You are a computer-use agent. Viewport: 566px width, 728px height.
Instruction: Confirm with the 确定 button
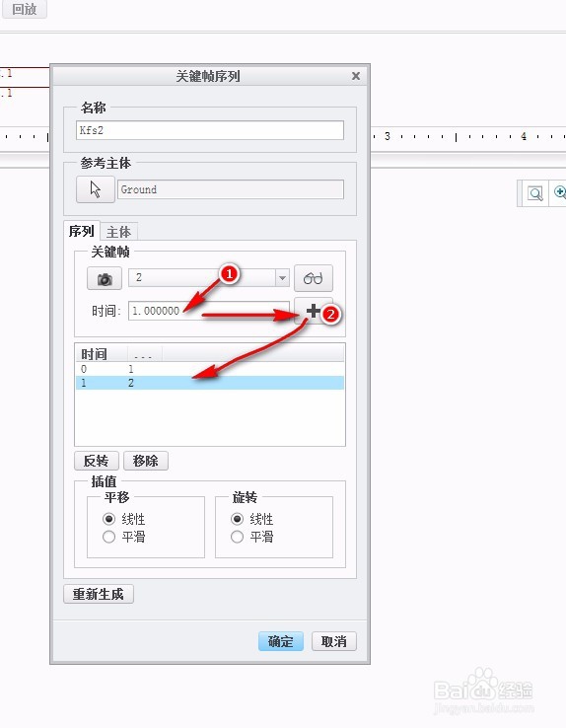pyautogui.click(x=281, y=641)
